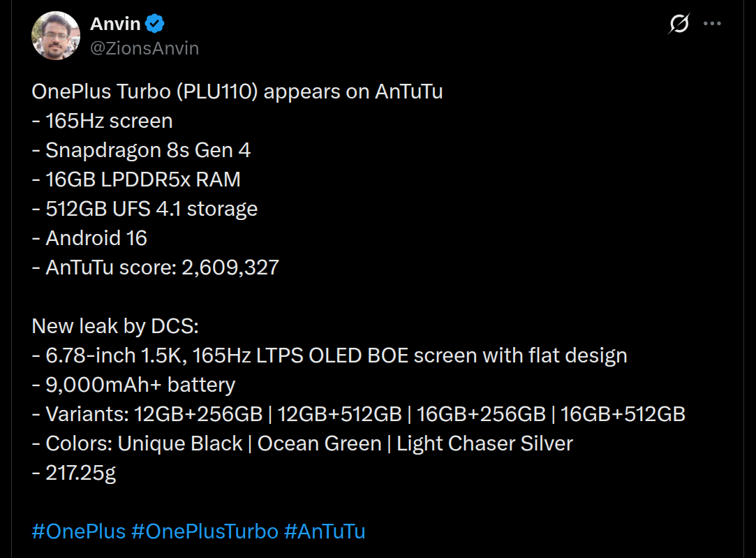Click the Snapdragon 8s Gen 4 line

(141, 150)
